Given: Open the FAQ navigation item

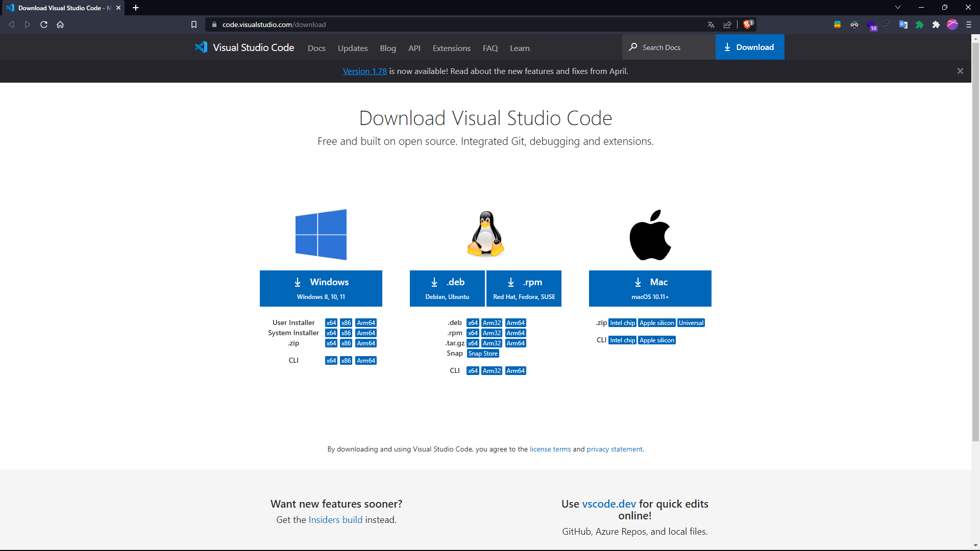Looking at the screenshot, I should pos(489,48).
